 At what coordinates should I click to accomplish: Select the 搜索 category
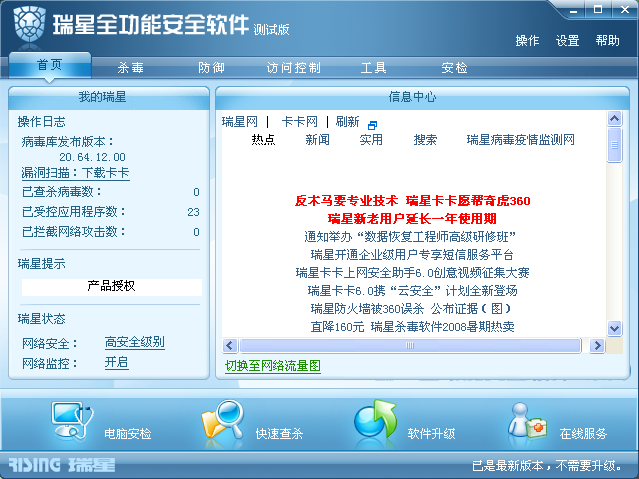425,140
